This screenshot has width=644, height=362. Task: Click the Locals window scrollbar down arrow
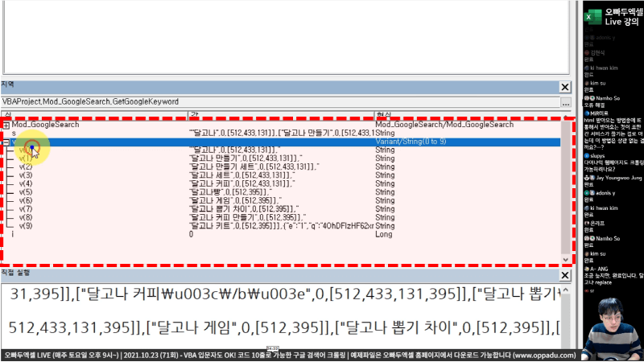(566, 259)
